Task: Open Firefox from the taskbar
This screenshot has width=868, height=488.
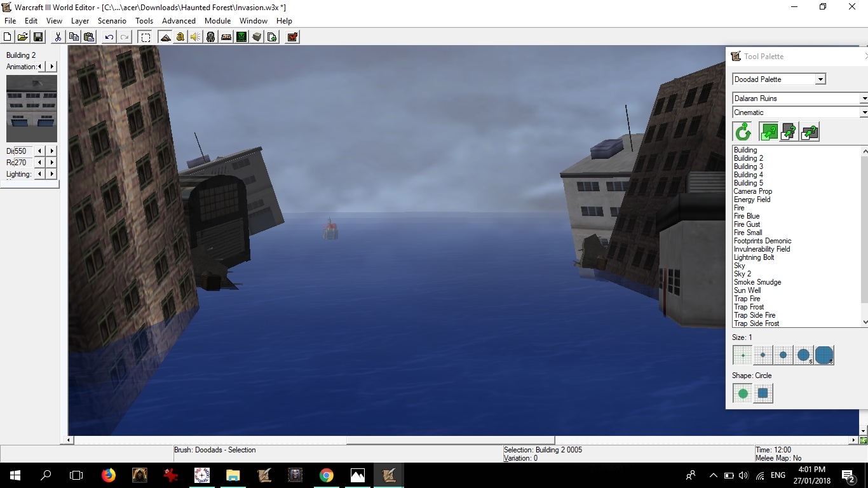Action: pos(109,475)
